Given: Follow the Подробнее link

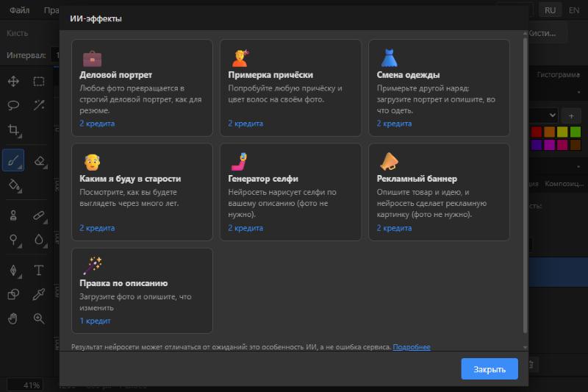Looking at the screenshot, I should point(412,347).
